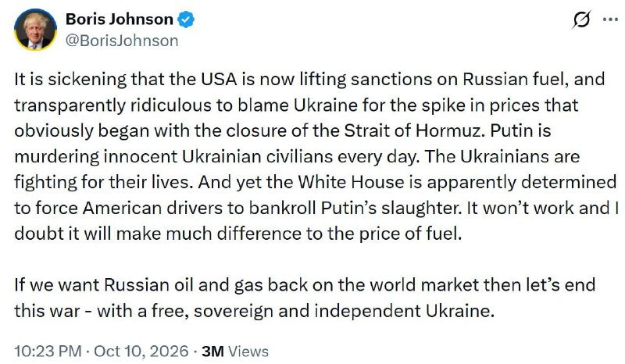
Task: Select the "Oct 10, 2026" date text
Action: coord(141,352)
